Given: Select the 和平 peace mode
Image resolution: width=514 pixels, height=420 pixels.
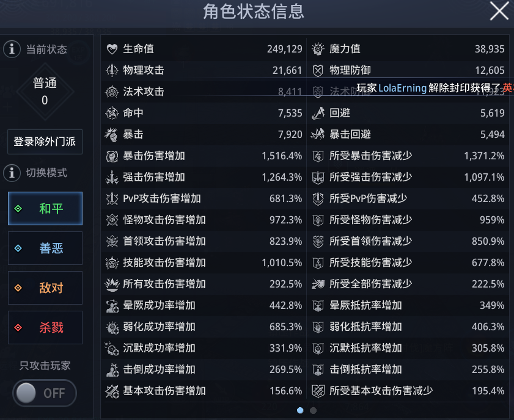Looking at the screenshot, I should tap(45, 208).
